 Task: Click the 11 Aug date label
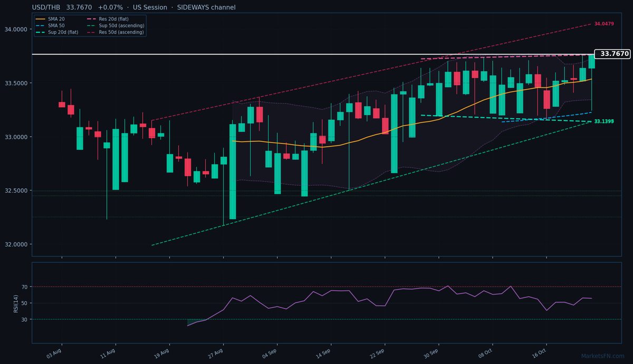click(x=109, y=353)
